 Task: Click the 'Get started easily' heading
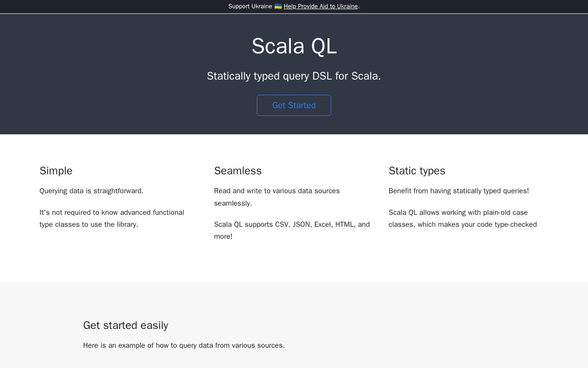point(126,326)
